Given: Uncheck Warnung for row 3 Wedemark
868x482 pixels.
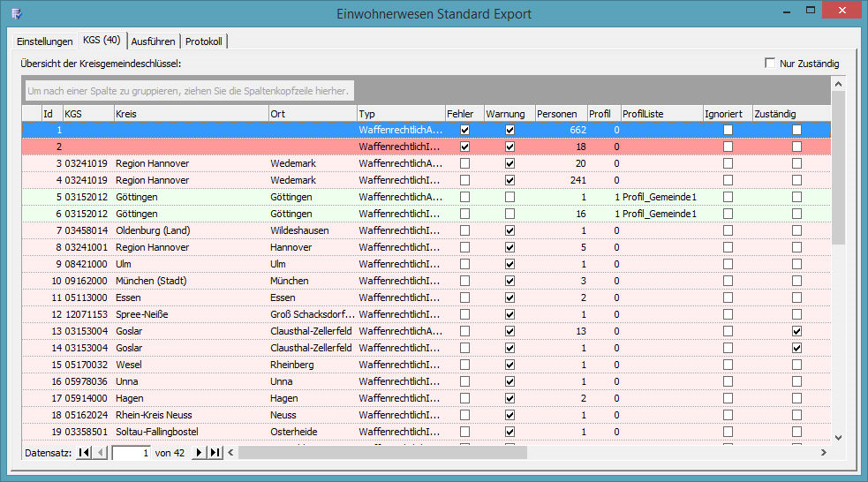Looking at the screenshot, I should pyautogui.click(x=509, y=163).
